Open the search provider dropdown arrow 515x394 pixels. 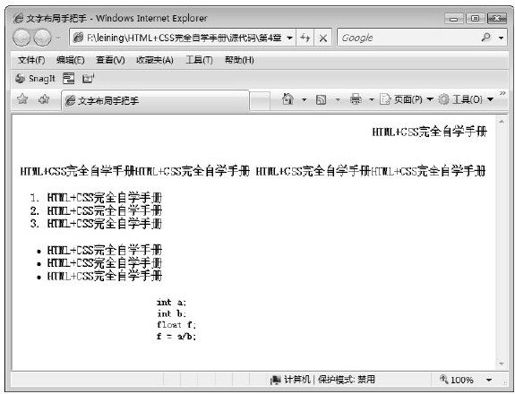501,38
